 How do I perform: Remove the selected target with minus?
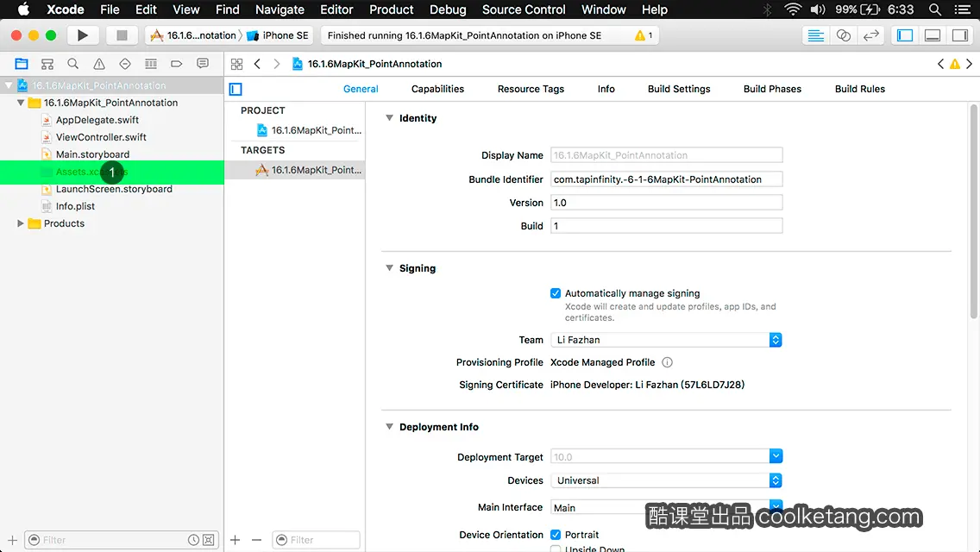256,540
